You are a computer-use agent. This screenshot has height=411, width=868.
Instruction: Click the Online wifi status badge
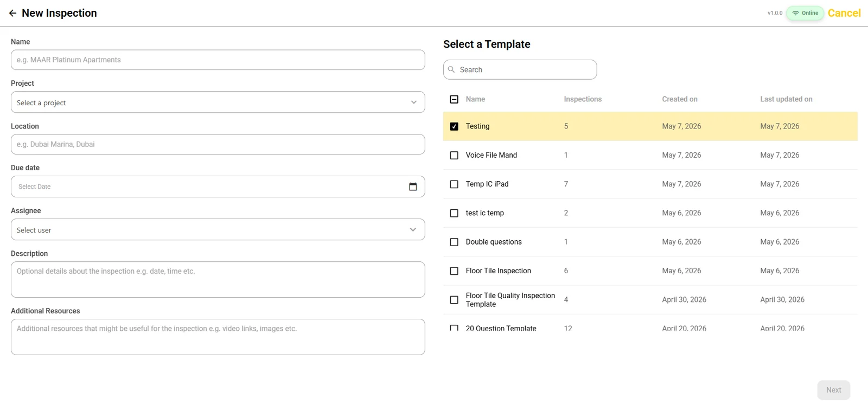805,13
